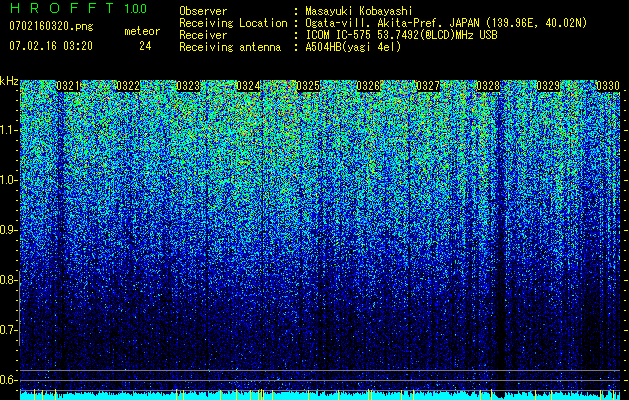Viewport: 629px width, 400px height.
Task: Click the 'Receiver' field label
Action: pos(203,35)
